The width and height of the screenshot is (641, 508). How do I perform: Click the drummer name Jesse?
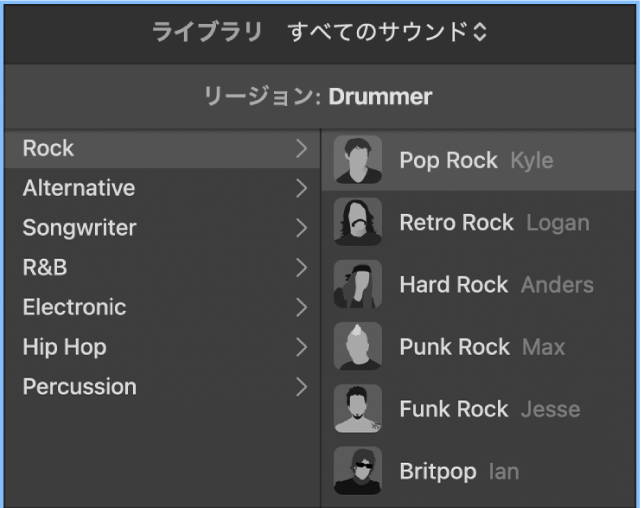point(551,410)
